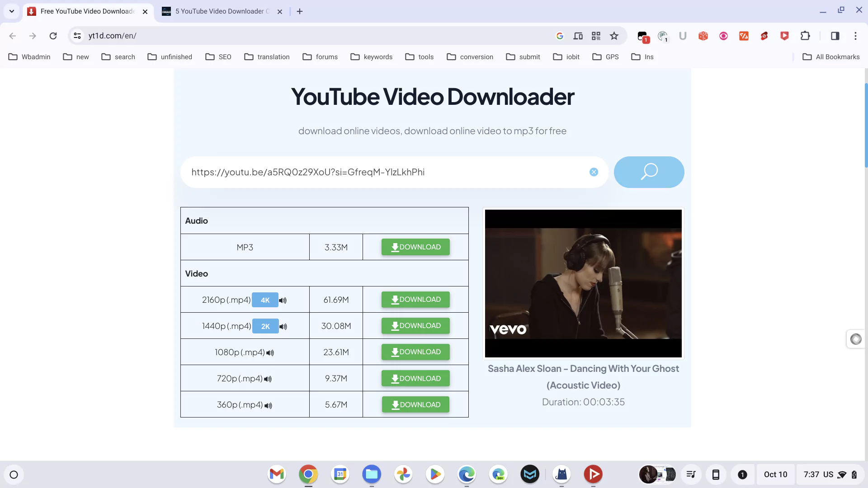The width and height of the screenshot is (868, 488).
Task: Click the video thumbnail preview
Action: click(x=583, y=283)
